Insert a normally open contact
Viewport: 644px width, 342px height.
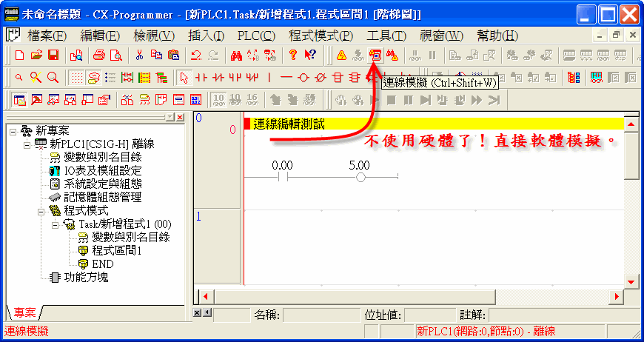pos(201,77)
